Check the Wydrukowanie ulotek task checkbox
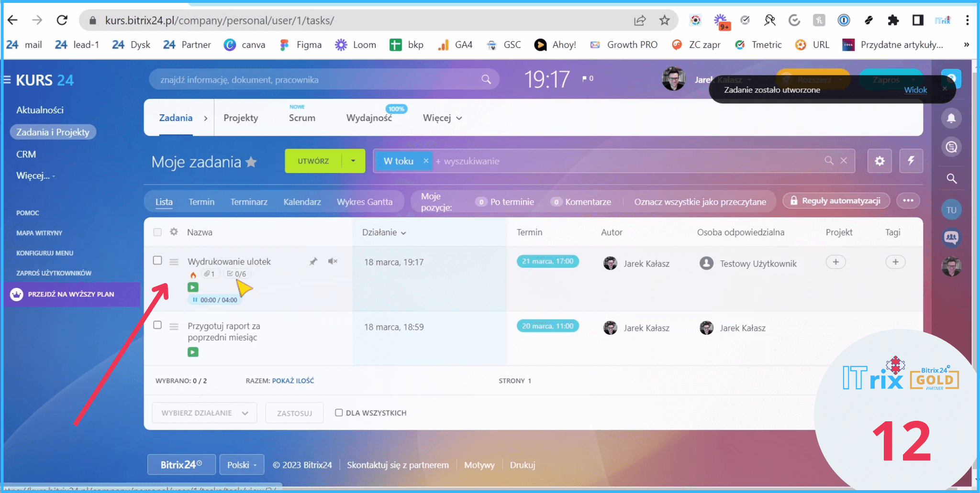The width and height of the screenshot is (980, 493). (x=157, y=261)
